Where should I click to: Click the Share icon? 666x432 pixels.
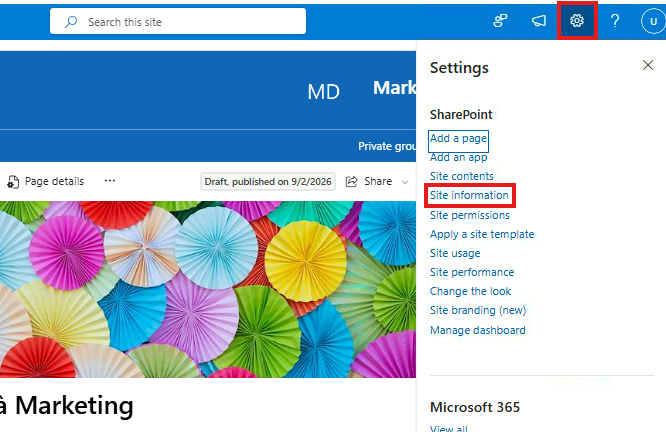[352, 182]
